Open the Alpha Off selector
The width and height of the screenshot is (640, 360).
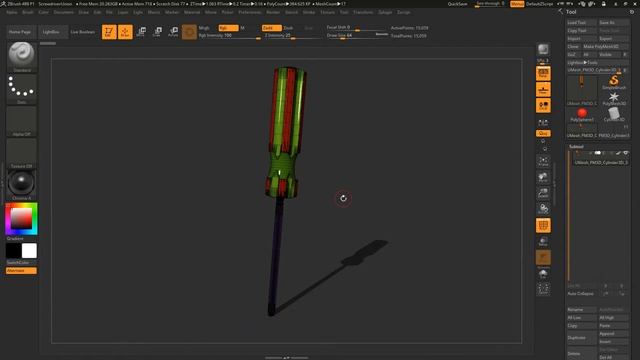(22, 121)
